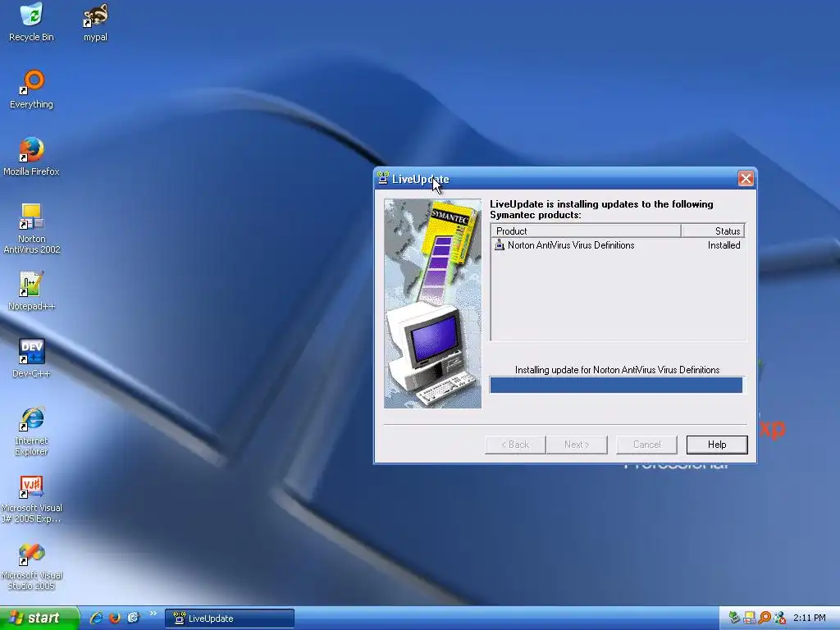
Task: Click the Symantec artwork in LiveUpdate
Action: pyautogui.click(x=433, y=304)
